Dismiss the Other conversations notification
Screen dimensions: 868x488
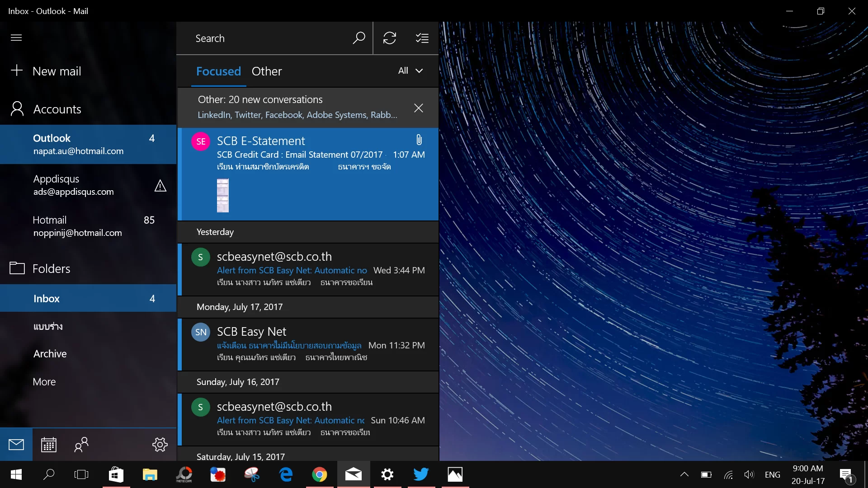pos(419,108)
